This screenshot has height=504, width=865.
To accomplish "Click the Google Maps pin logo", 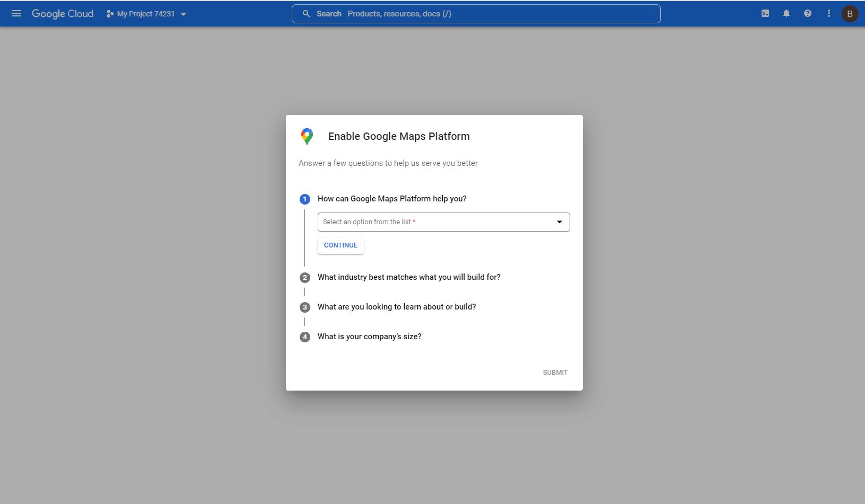I will click(307, 136).
